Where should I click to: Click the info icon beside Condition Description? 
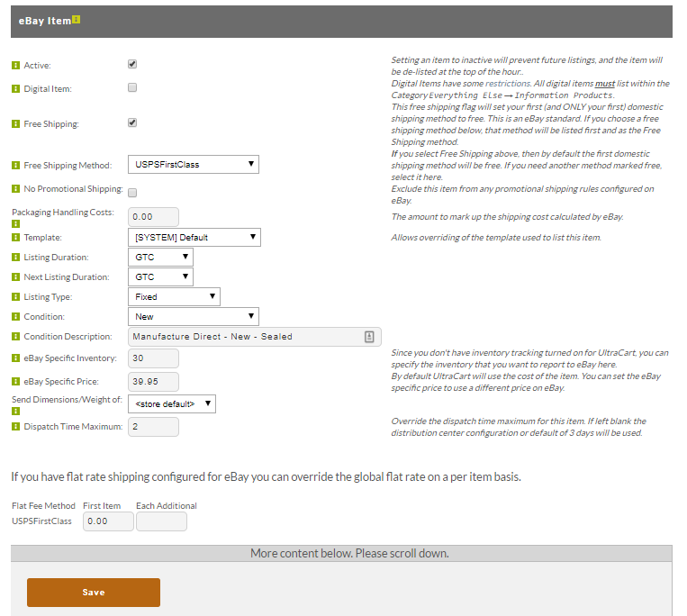tap(16, 337)
